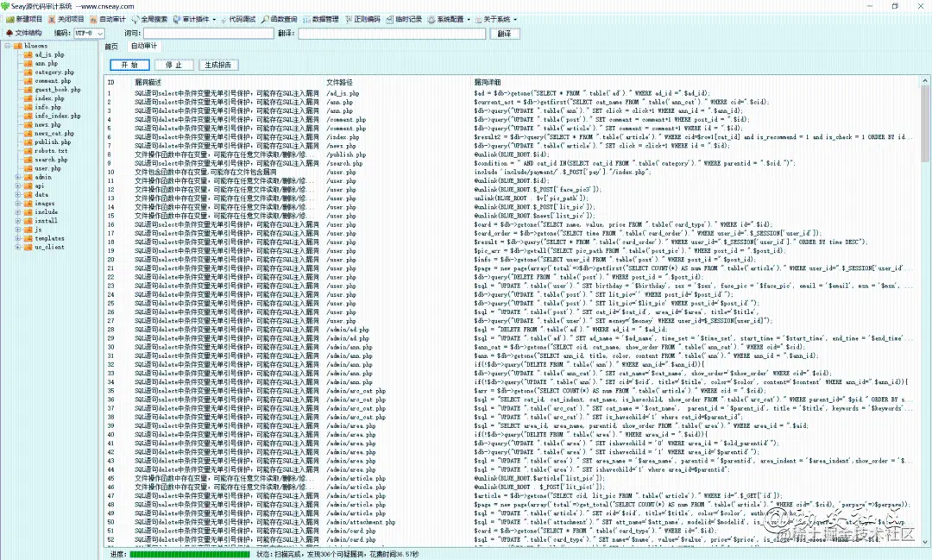The height and width of the screenshot is (560, 932).
Task: Select category.php file icon in tree
Action: 28,72
